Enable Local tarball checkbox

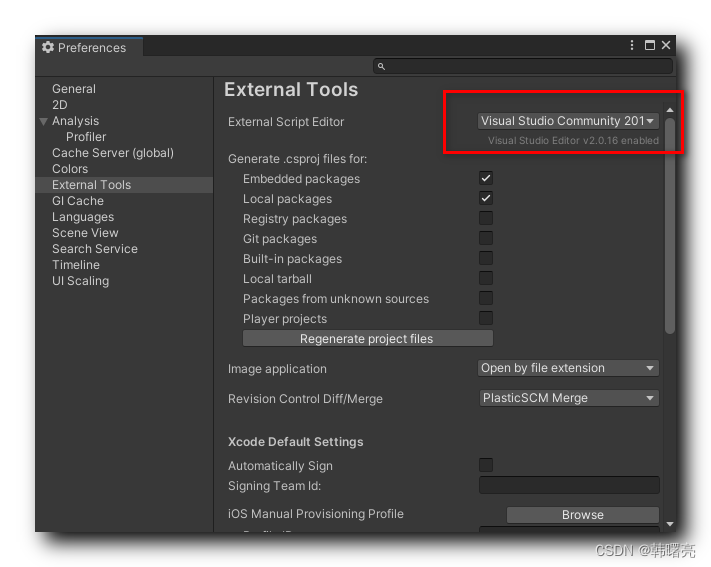coord(486,278)
